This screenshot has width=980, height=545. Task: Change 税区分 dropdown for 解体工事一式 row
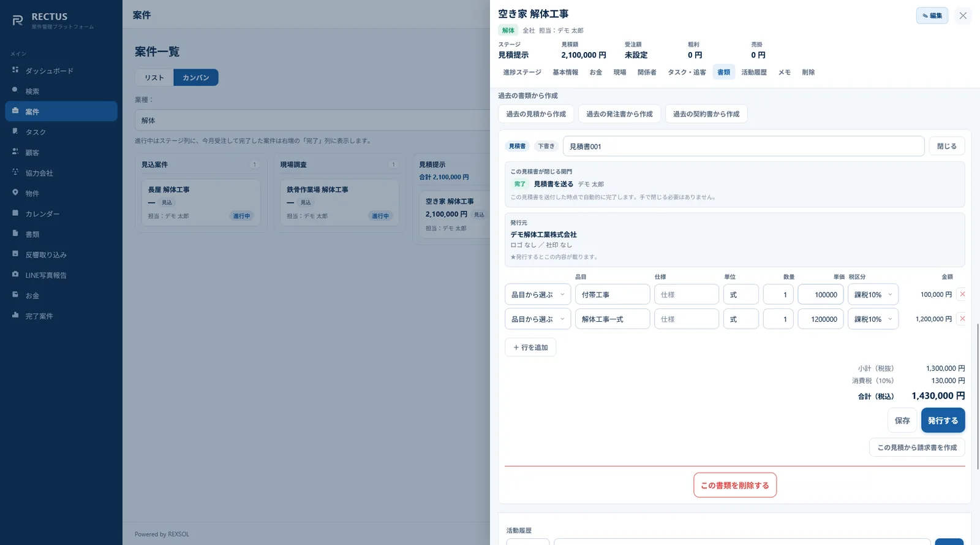pos(873,319)
